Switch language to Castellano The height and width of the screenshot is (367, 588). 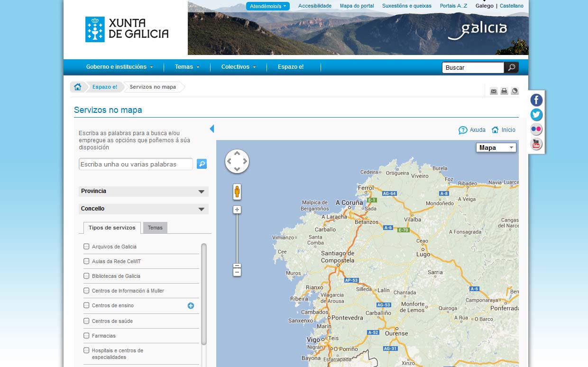click(512, 6)
